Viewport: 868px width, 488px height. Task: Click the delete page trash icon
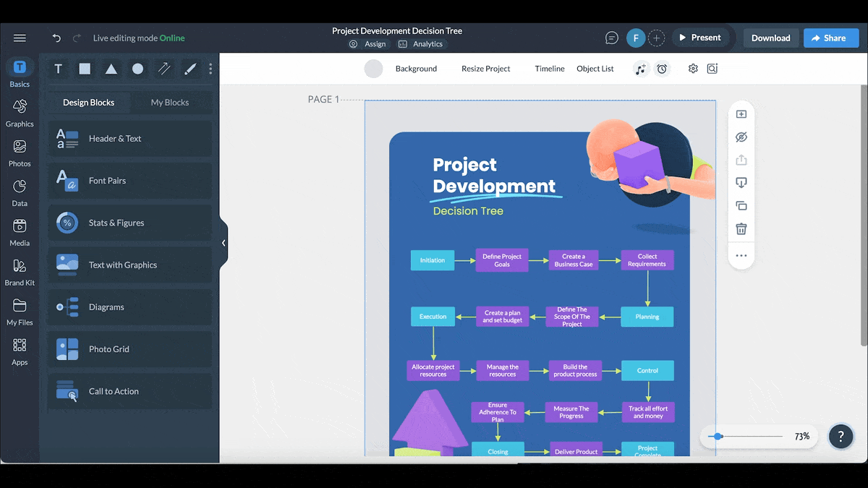click(741, 229)
